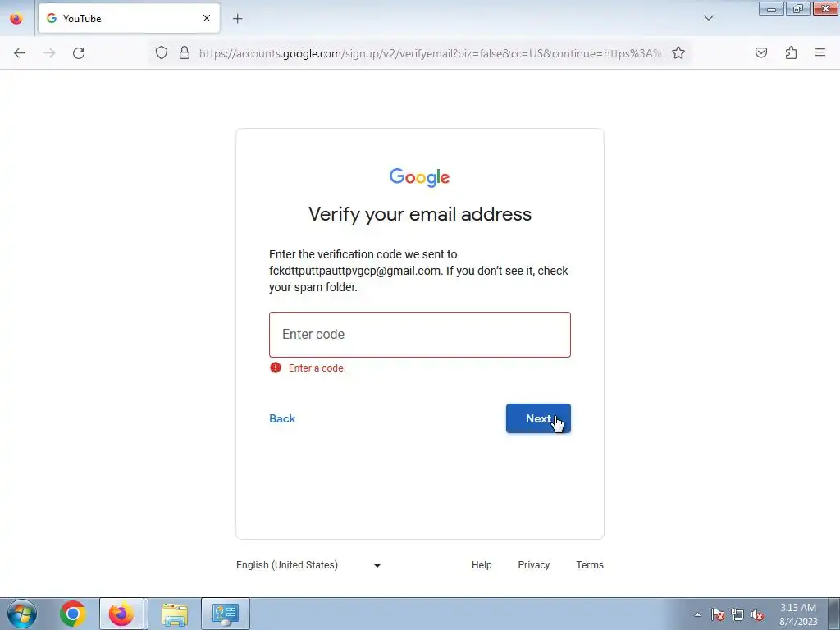Bookmark this page with the star icon
840x630 pixels.
678,53
